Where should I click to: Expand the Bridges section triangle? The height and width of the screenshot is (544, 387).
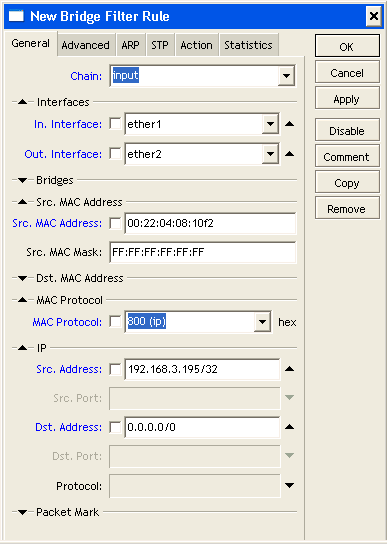[23, 180]
